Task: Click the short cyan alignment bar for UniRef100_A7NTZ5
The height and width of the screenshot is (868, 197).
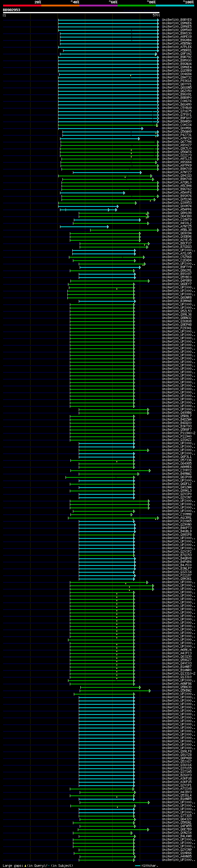Action: coord(84,226)
